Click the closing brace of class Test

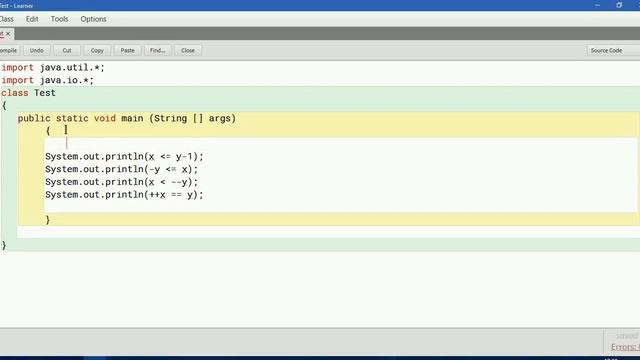(4, 245)
